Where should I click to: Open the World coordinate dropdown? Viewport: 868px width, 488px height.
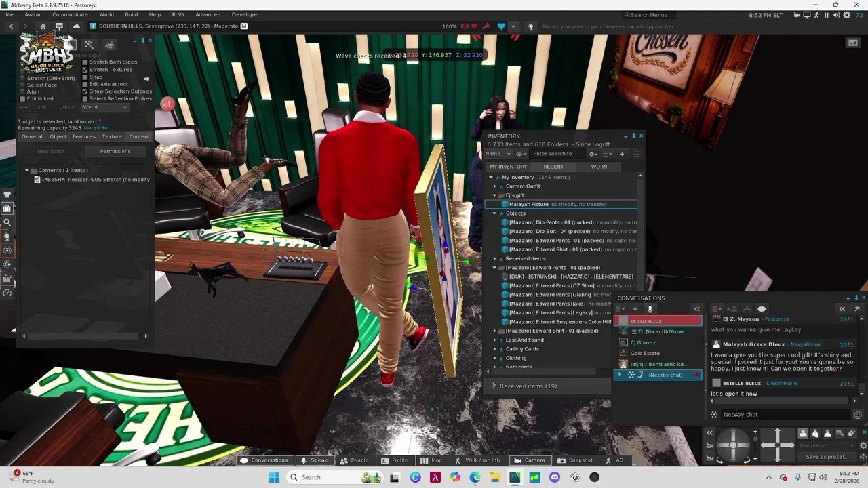(104, 107)
